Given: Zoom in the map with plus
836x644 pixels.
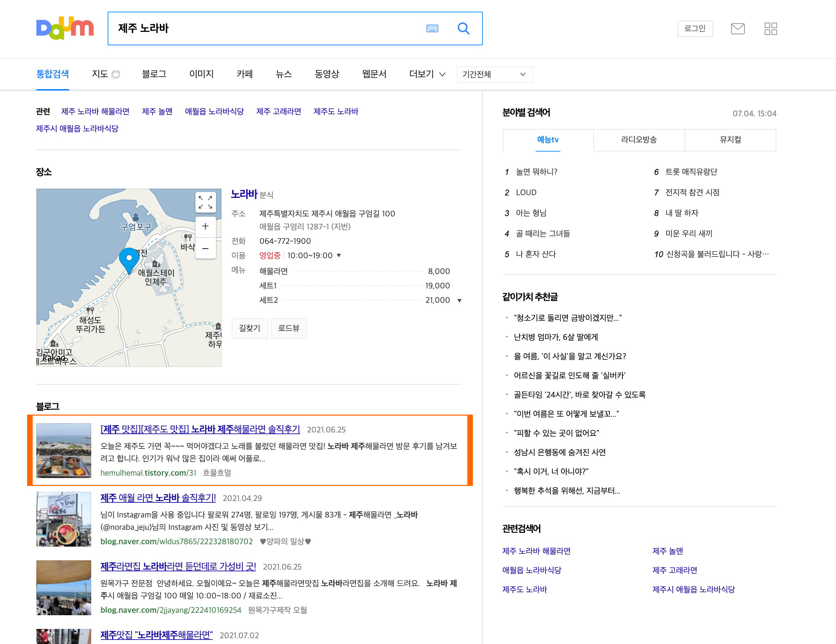Looking at the screenshot, I should tap(205, 226).
